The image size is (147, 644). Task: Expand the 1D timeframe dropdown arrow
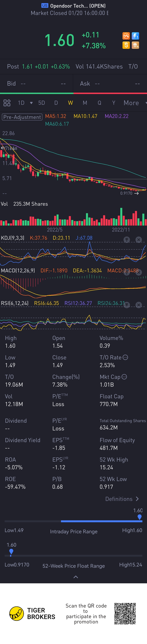[x=31, y=103]
